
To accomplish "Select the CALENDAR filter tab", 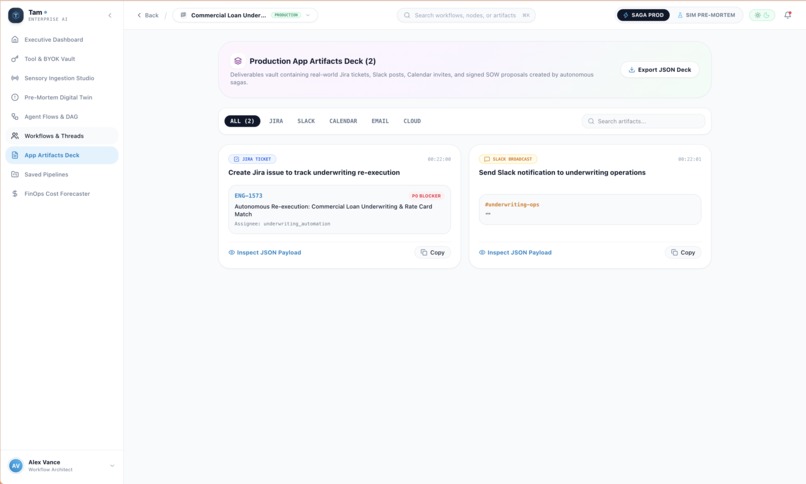I will pyautogui.click(x=343, y=121).
